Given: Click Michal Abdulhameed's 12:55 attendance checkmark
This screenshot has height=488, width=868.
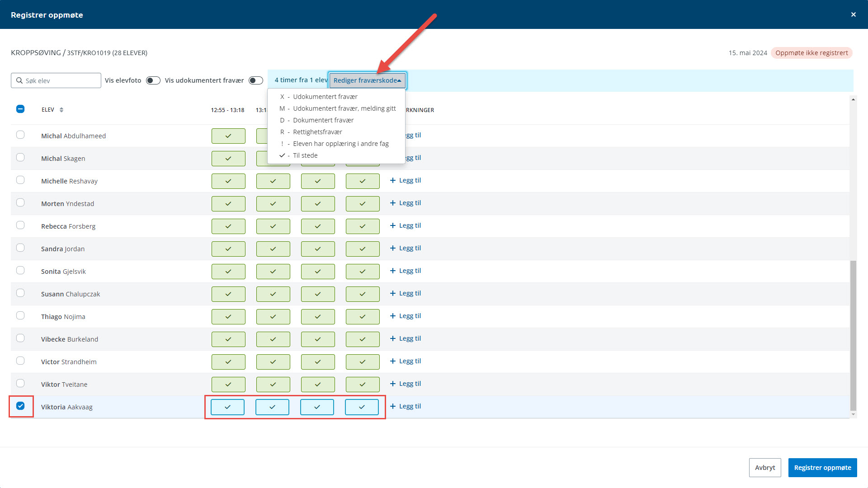Looking at the screenshot, I should point(228,136).
